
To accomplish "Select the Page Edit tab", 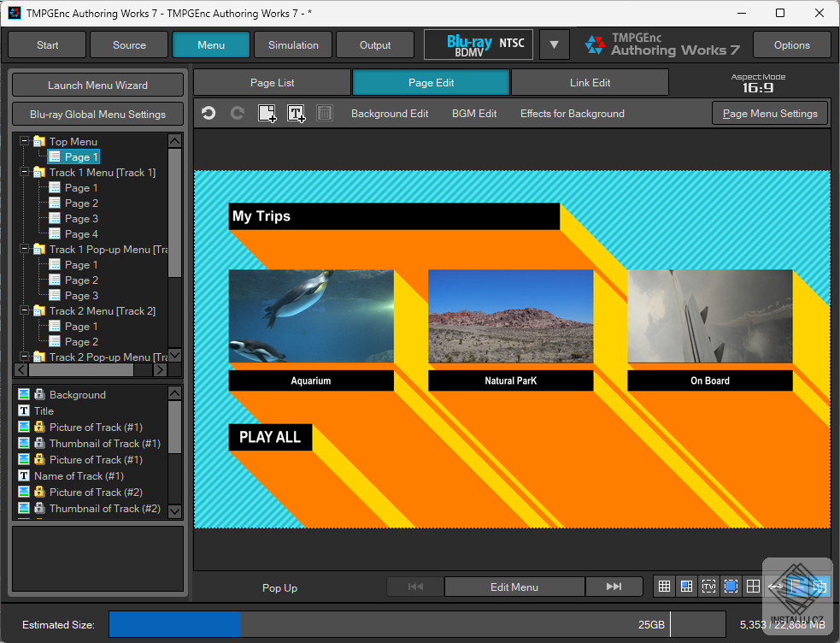I will click(x=431, y=83).
